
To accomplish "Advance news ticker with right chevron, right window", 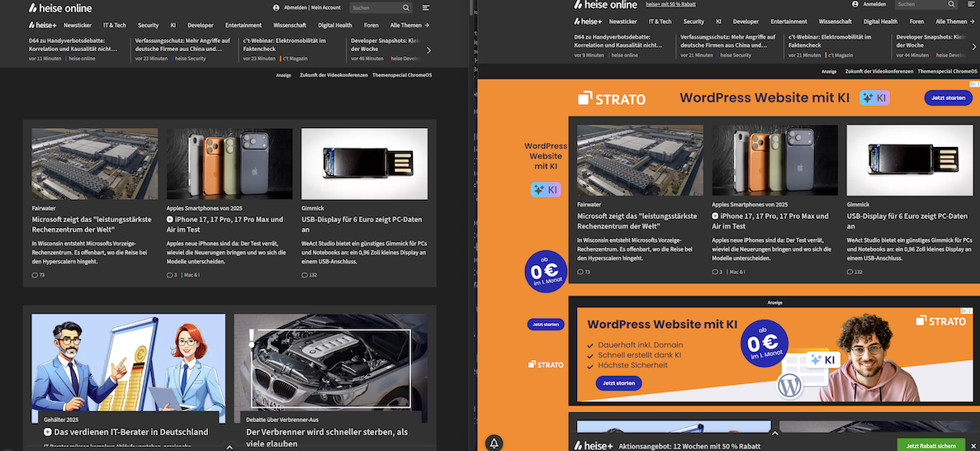I will click(x=973, y=47).
